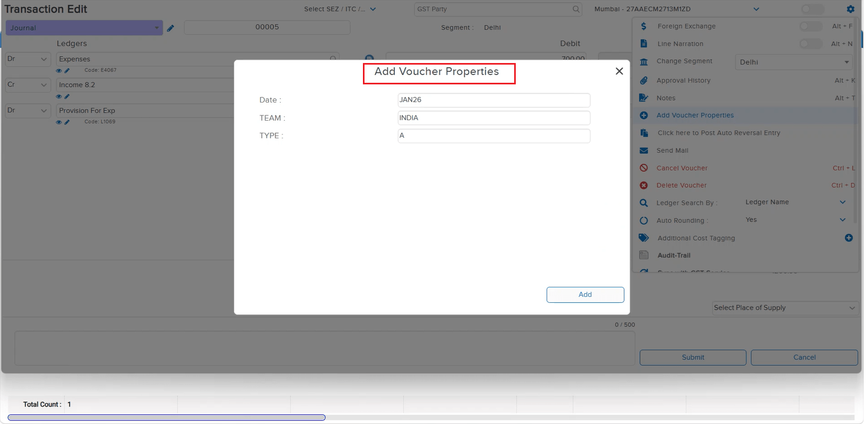
Task: Click the Foreign Exchange dollar icon
Action: tap(644, 26)
